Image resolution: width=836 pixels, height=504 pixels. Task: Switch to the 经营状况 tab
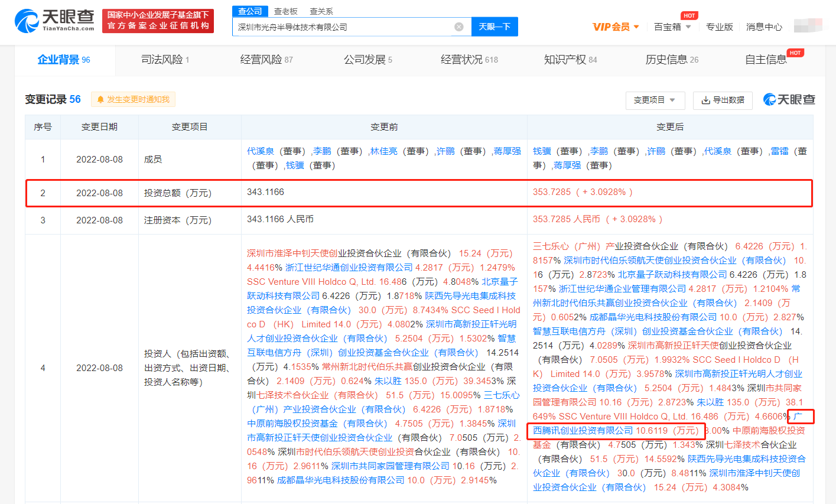469,59
